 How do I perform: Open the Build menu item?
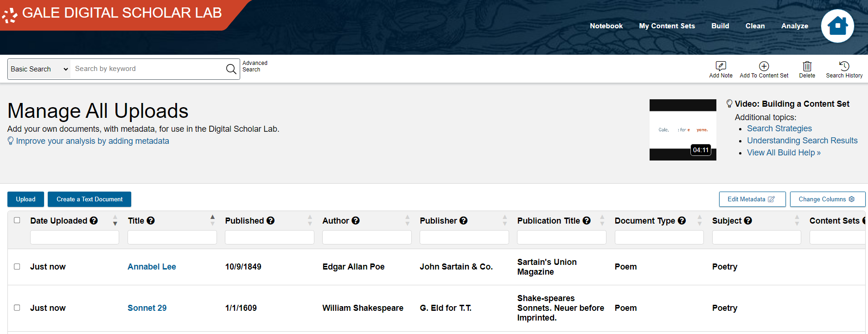720,26
